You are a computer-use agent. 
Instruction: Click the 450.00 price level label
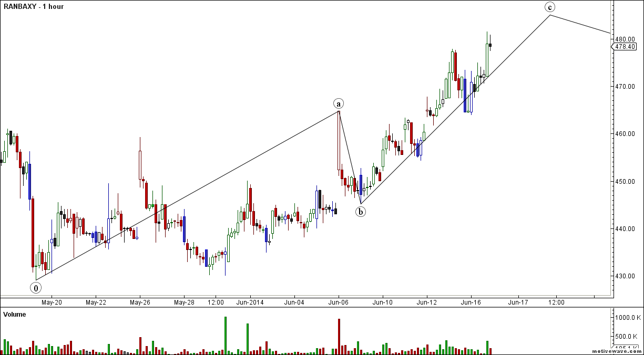(625, 181)
